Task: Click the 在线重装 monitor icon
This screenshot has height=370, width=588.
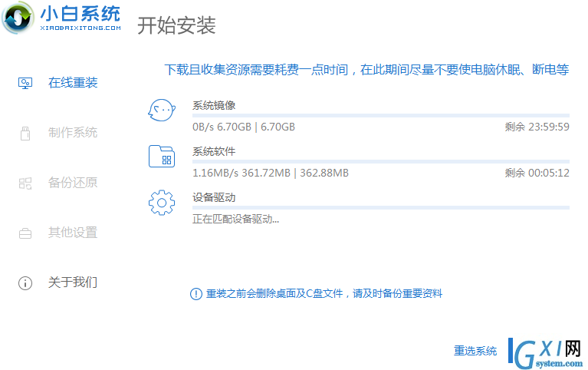Action: click(x=25, y=83)
